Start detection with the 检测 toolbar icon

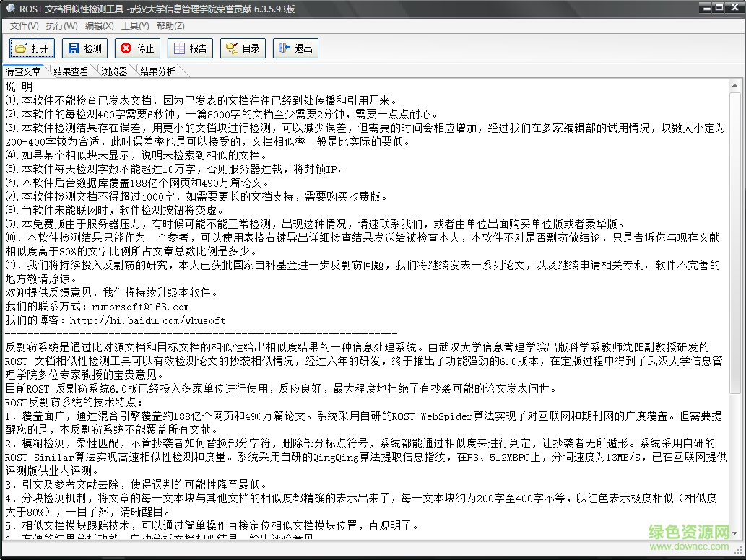point(84,48)
